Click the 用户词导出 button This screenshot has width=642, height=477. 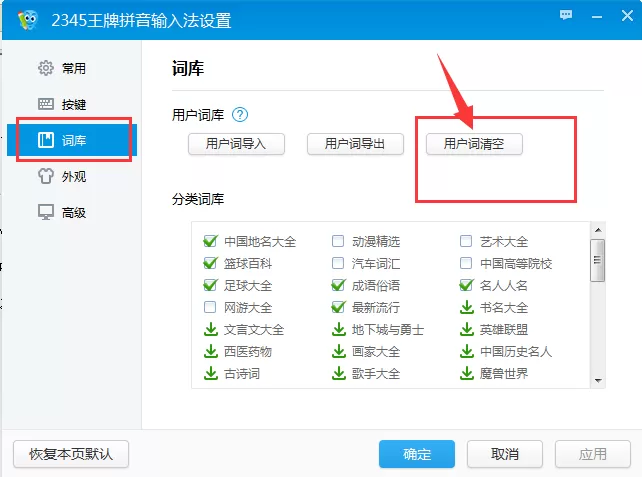click(355, 144)
